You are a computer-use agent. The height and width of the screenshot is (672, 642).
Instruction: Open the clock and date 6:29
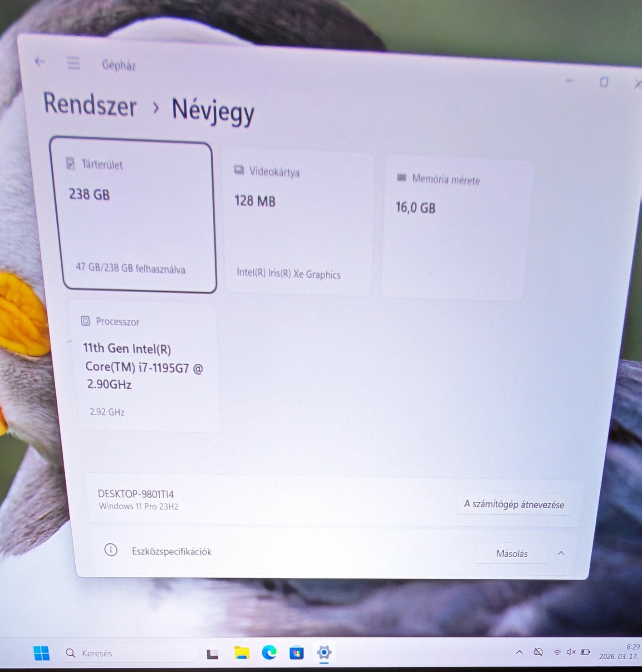click(x=619, y=652)
